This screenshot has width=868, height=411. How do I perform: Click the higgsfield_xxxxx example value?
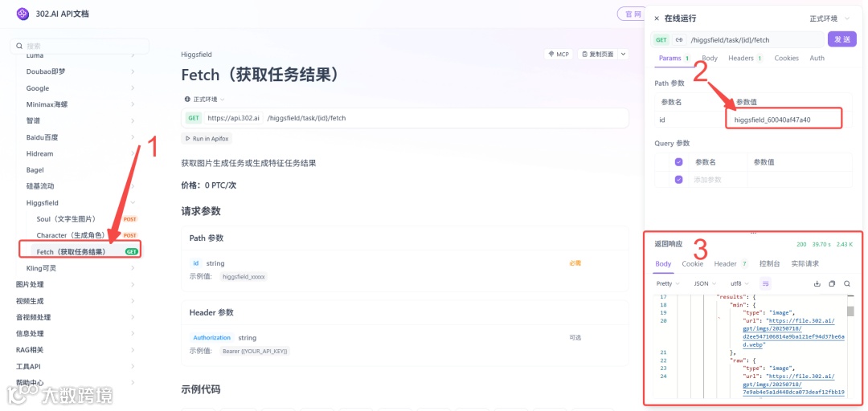coord(244,277)
